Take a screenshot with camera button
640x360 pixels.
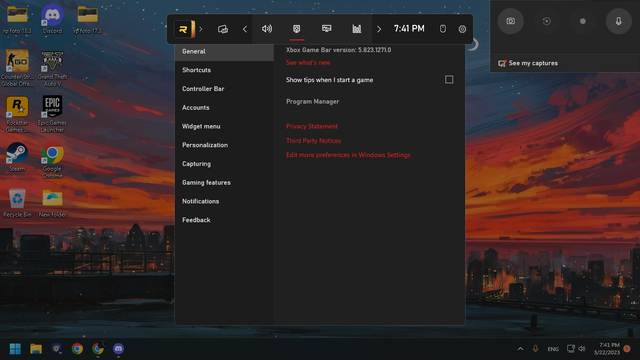[511, 21]
